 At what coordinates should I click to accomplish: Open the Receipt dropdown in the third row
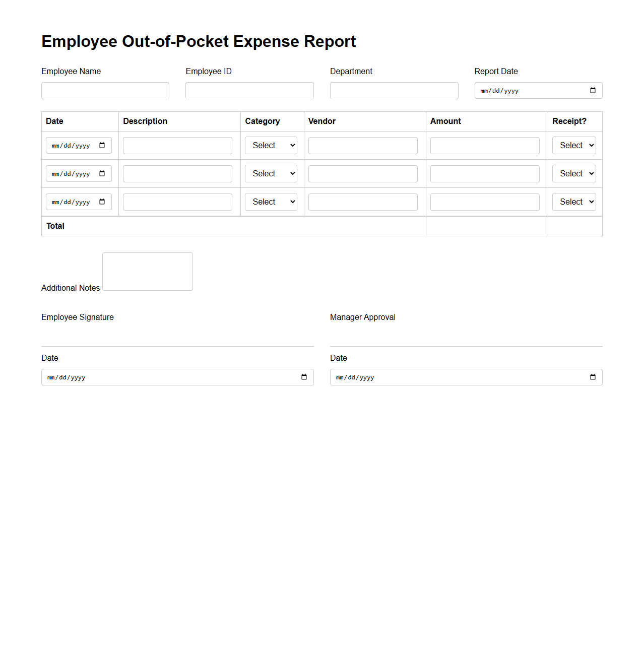pyautogui.click(x=574, y=202)
